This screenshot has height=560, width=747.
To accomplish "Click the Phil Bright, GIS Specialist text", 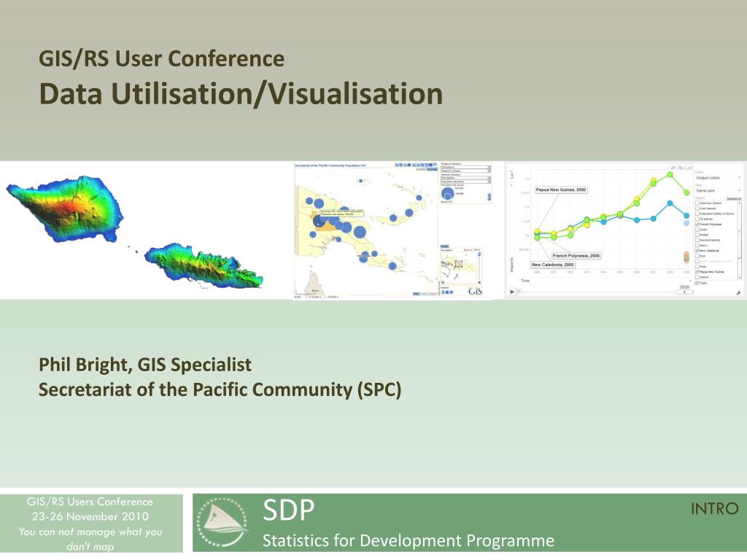I will point(145,365).
